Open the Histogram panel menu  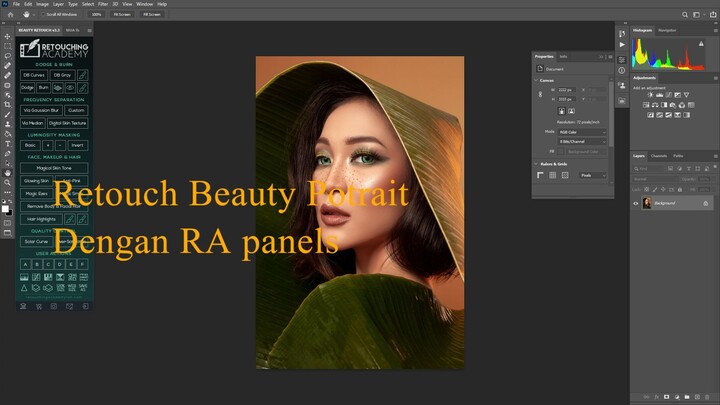715,30
